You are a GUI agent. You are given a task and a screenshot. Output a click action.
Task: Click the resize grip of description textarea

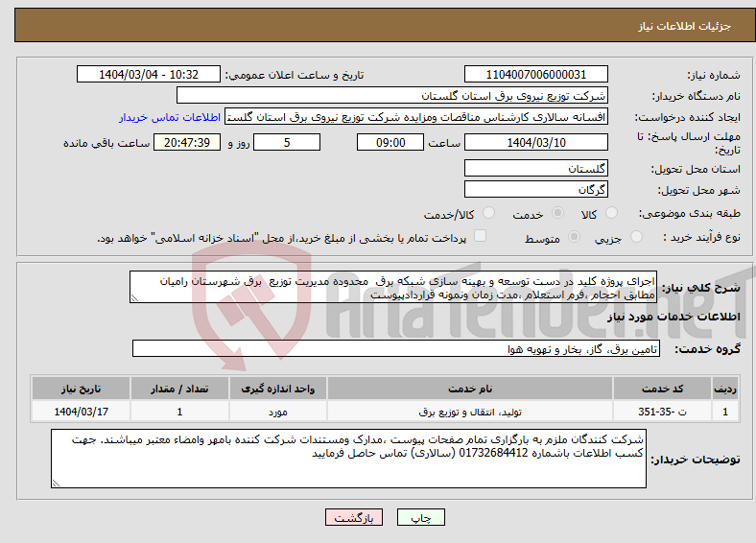pos(135,298)
